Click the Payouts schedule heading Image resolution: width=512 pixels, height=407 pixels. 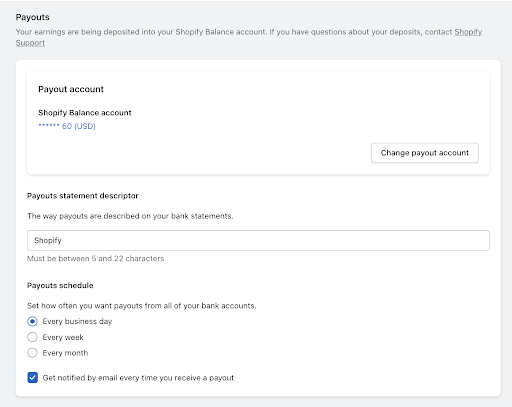[60, 285]
